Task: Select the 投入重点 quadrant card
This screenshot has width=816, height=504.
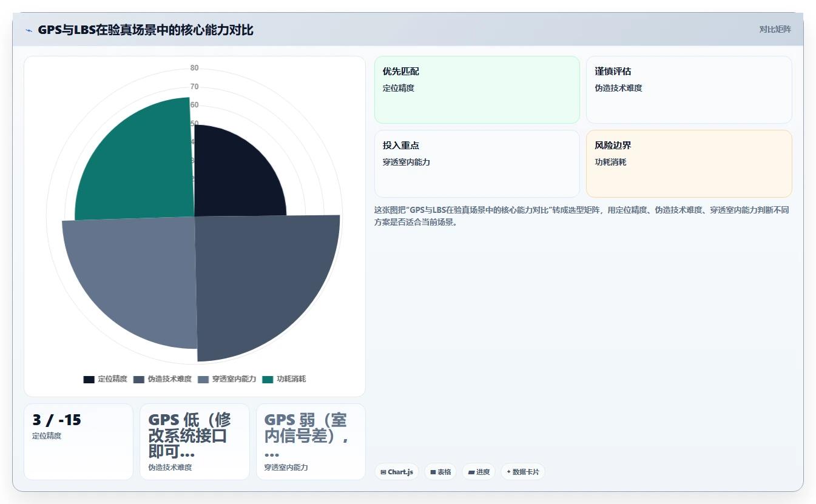Action: click(477, 164)
